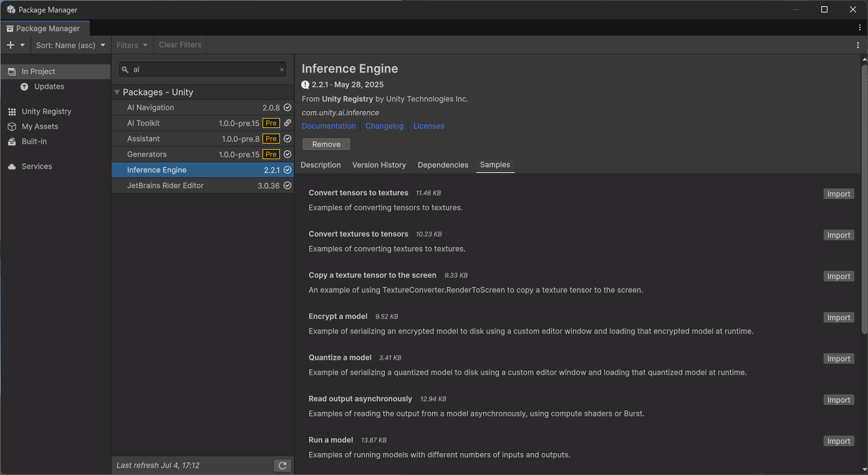Clear the search text with the x
Screen dimensions: 868x475
pyautogui.click(x=282, y=70)
